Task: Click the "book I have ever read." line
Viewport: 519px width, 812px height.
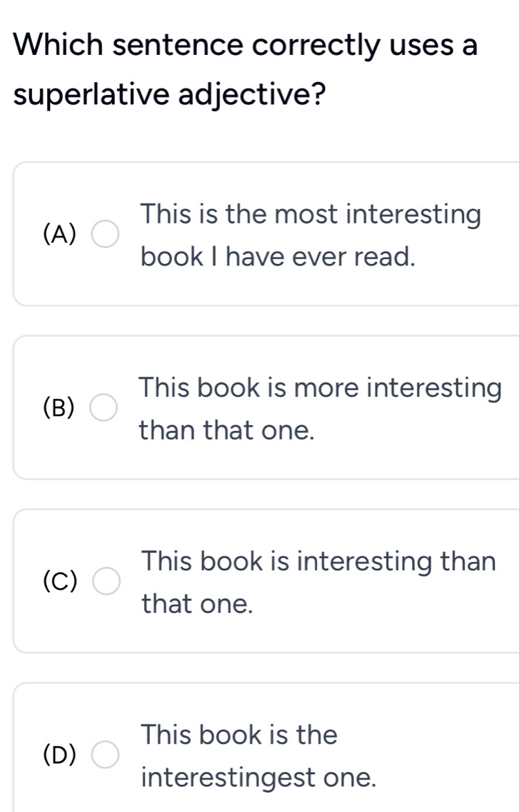Action: (278, 255)
